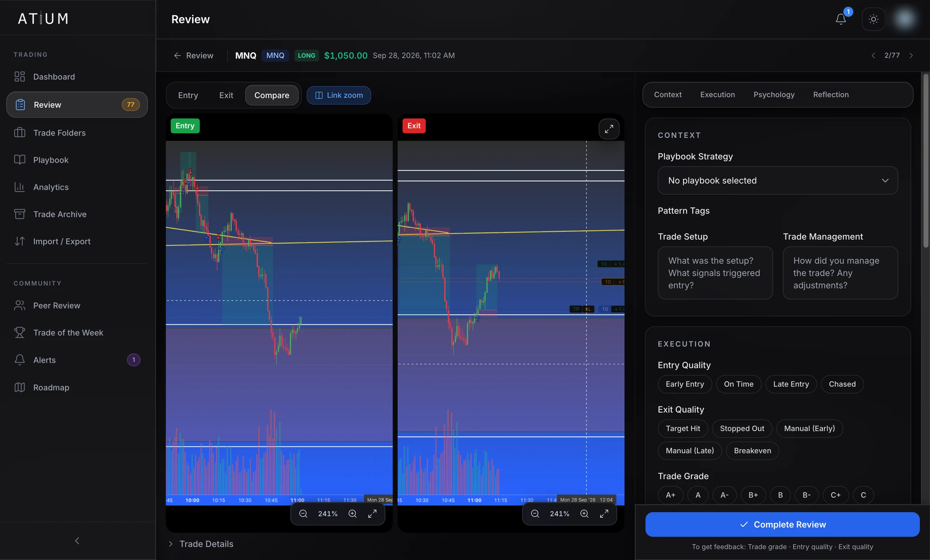The image size is (930, 560).
Task: Open Trade Folders in sidebar
Action: click(77, 133)
